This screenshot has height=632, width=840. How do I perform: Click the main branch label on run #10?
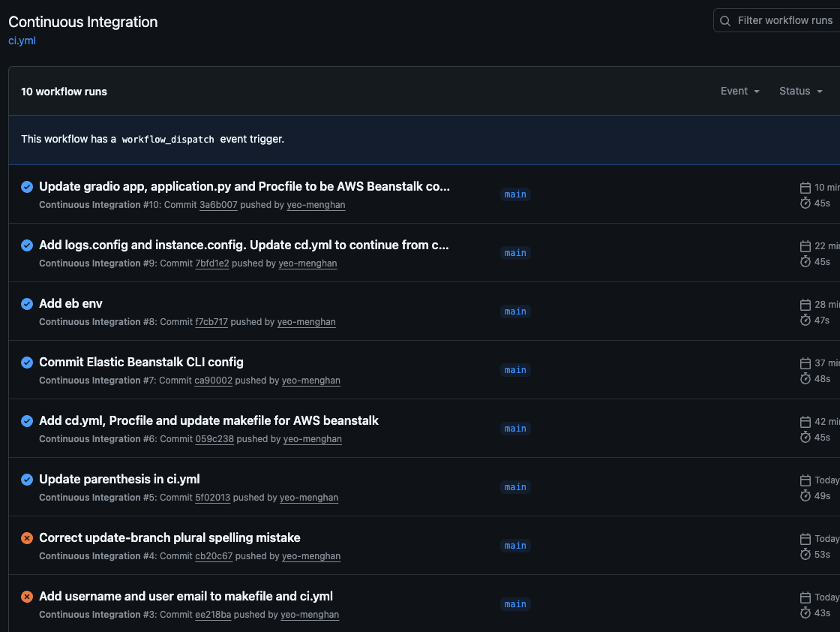(515, 194)
